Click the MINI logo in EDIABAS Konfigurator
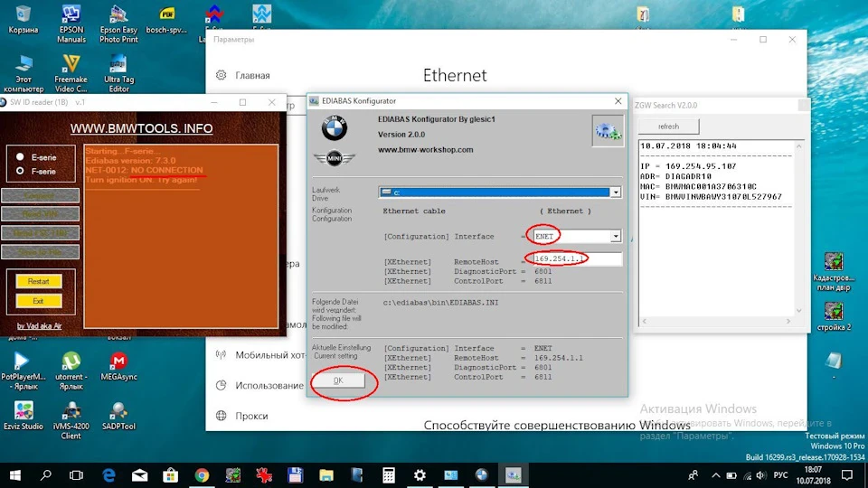The width and height of the screenshot is (868, 488). coord(334,159)
